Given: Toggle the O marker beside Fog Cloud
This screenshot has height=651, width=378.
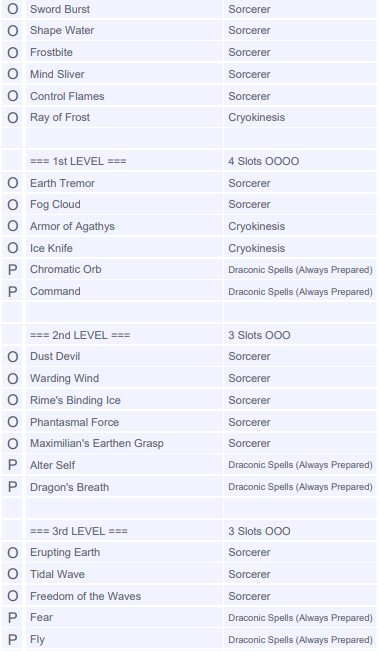Looking at the screenshot, I should (x=12, y=205).
